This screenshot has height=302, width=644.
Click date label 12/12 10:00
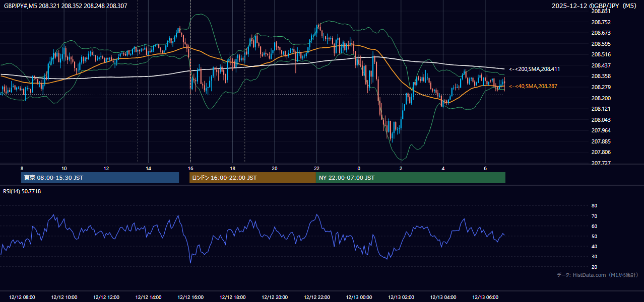(x=64, y=297)
